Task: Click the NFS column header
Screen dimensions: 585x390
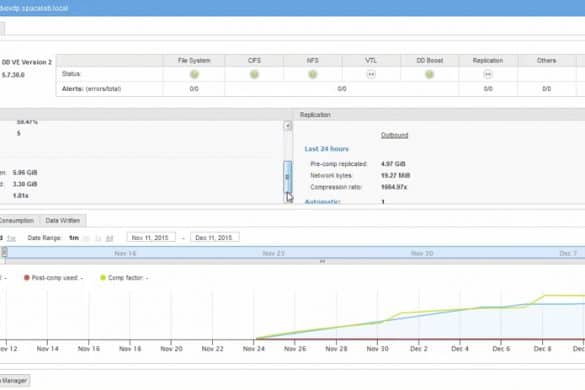Action: point(313,60)
